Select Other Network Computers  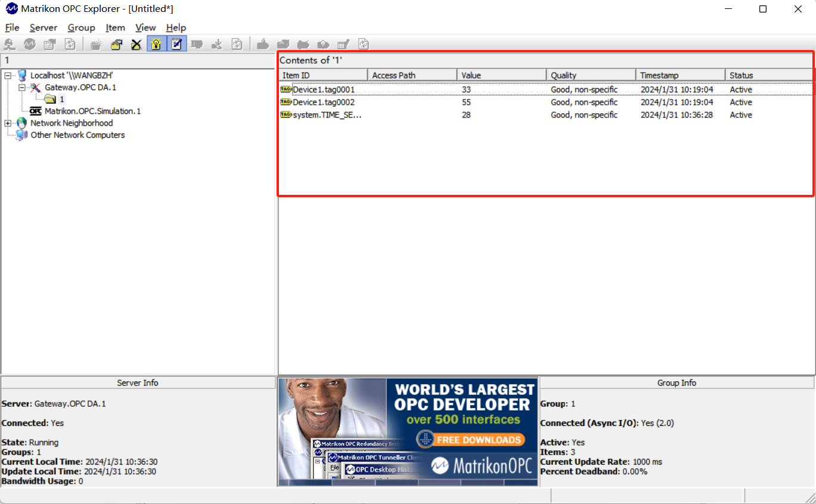click(x=77, y=135)
